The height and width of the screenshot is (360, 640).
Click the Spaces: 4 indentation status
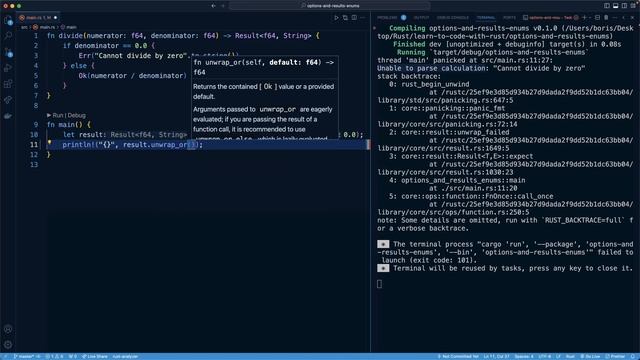coord(524,356)
